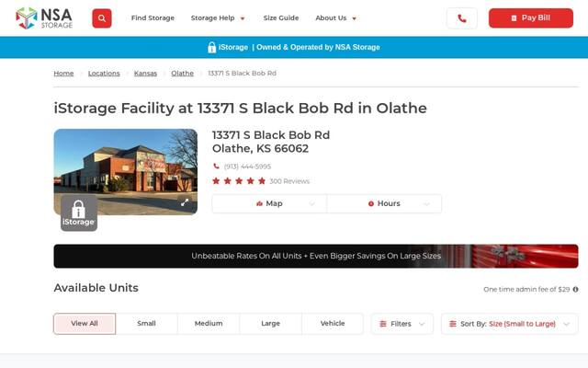Click the phone icon button in header
The height and width of the screenshot is (368, 588).
[462, 18]
